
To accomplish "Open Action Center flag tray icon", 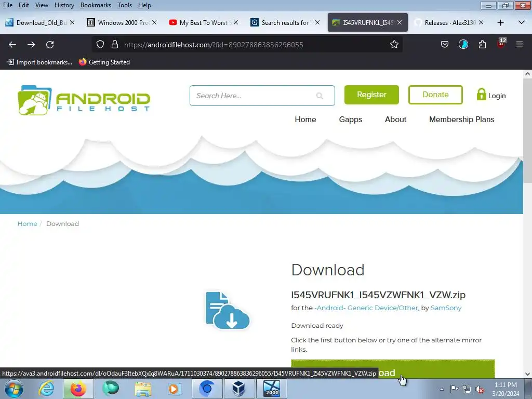I will coord(454,389).
